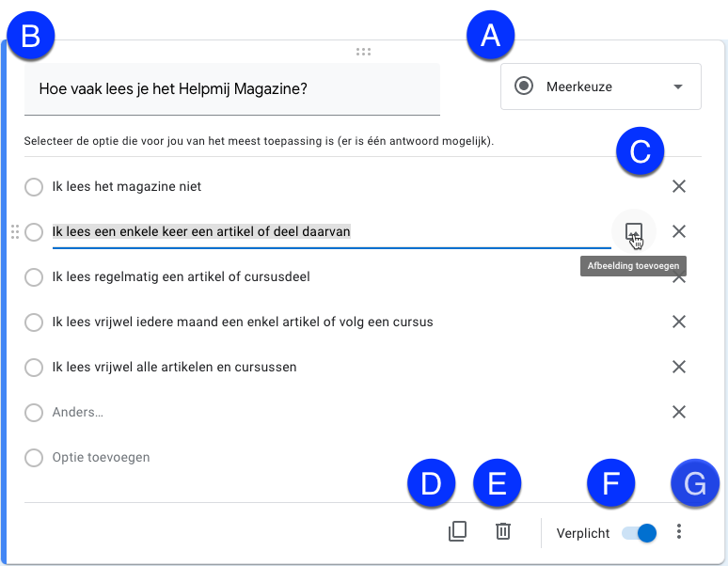
Task: Click the duplicate question icon
Action: [457, 531]
